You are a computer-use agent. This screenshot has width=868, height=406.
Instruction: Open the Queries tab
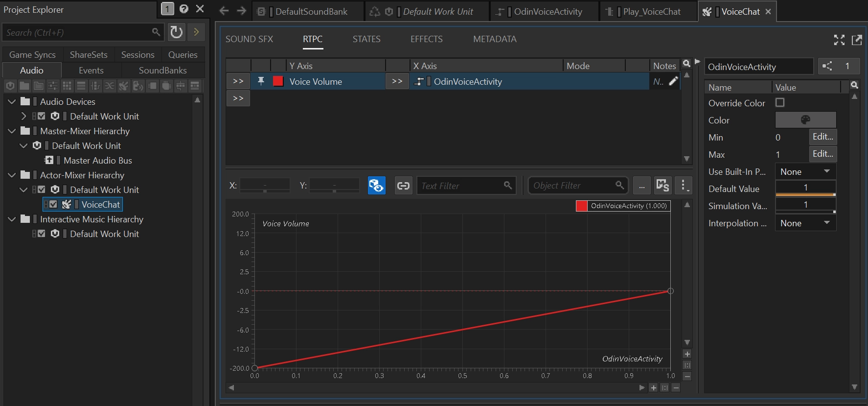point(183,54)
